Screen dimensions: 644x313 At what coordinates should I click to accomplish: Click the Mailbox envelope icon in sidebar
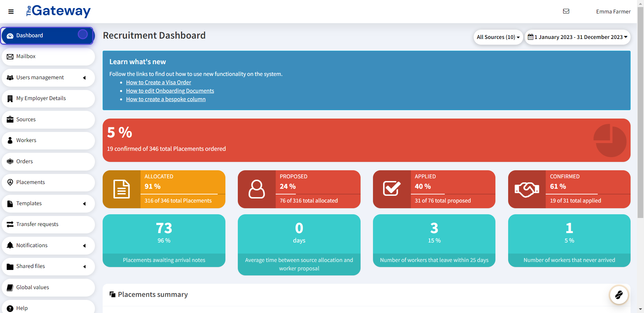[10, 56]
